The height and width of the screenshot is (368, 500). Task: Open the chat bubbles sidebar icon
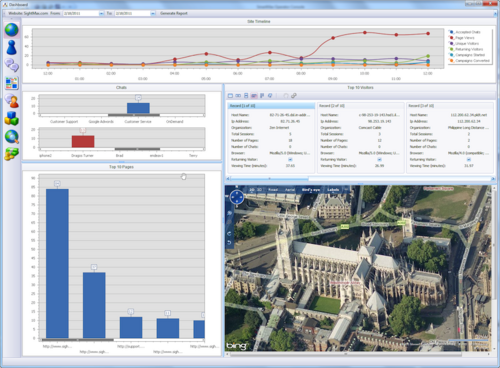pos(11,65)
